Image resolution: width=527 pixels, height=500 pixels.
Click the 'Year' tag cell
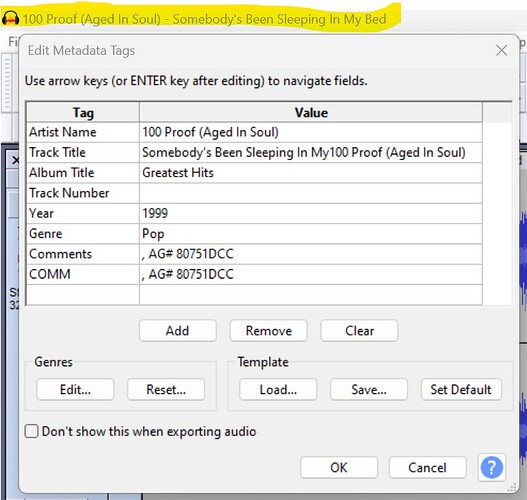(x=83, y=213)
